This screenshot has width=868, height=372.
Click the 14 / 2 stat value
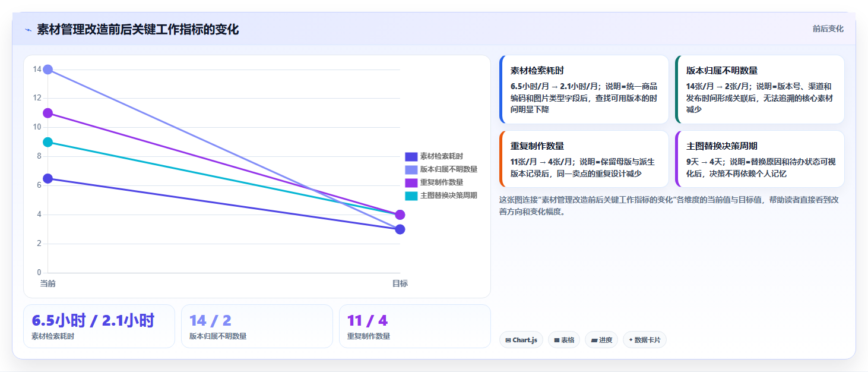tap(210, 321)
